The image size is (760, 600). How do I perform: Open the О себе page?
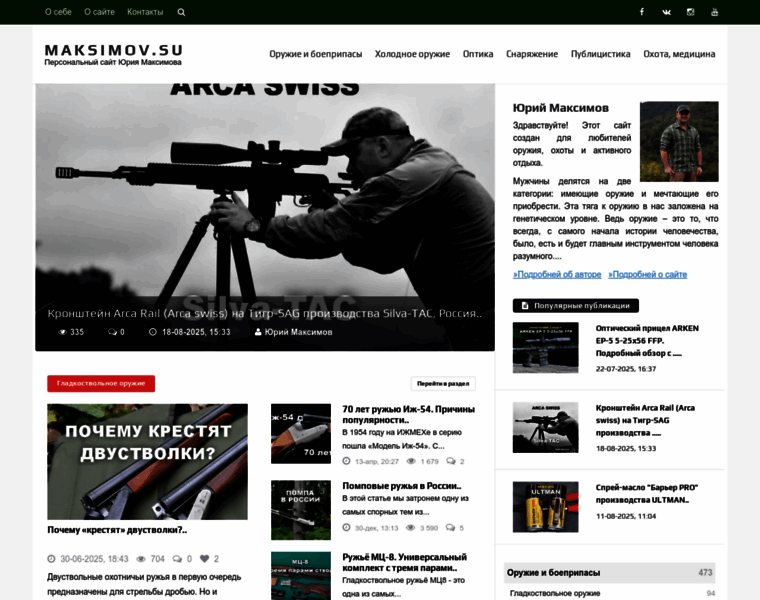(58, 12)
